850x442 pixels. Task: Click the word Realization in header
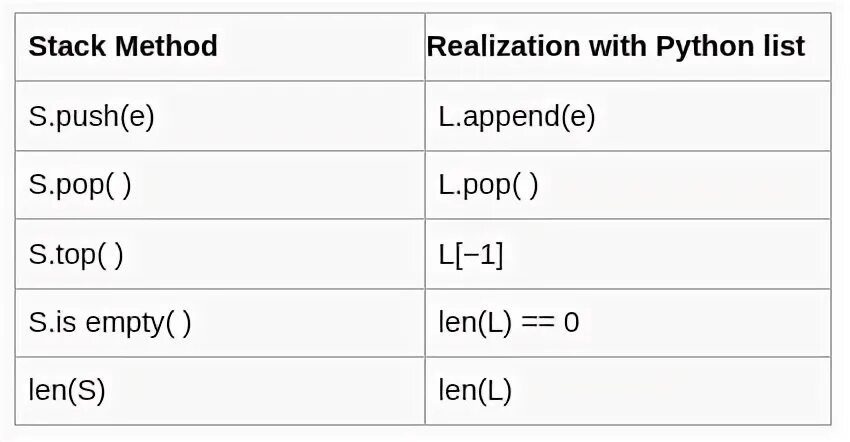(x=503, y=46)
